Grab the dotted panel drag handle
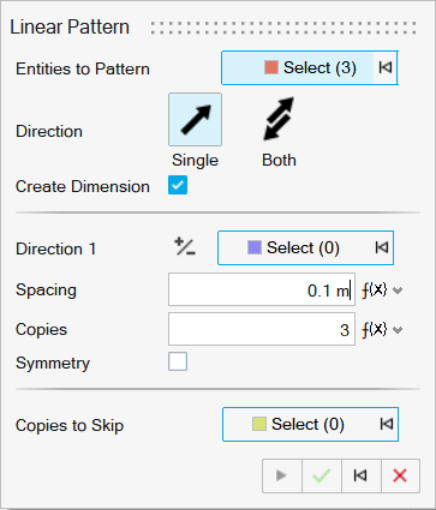This screenshot has width=436, height=510. tap(283, 28)
